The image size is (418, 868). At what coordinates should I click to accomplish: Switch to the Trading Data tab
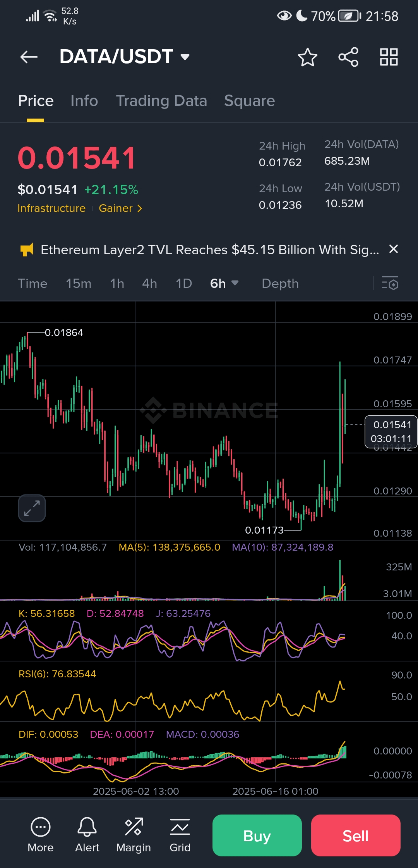161,101
